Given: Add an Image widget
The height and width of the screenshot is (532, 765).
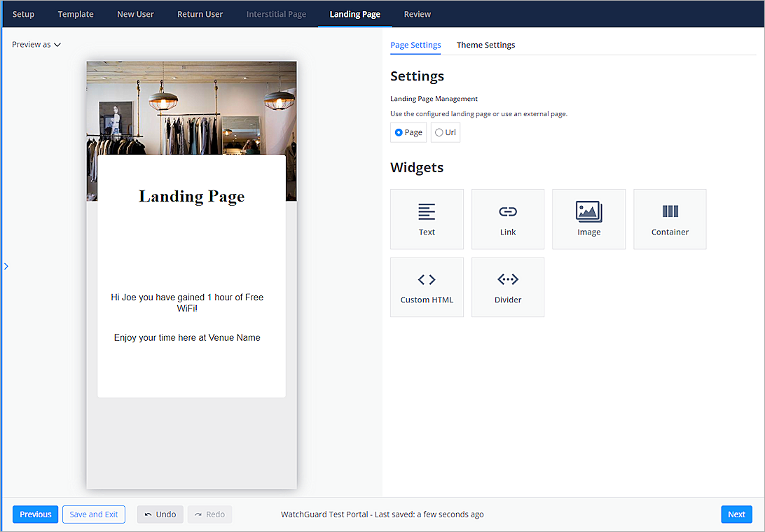Looking at the screenshot, I should 588,218.
